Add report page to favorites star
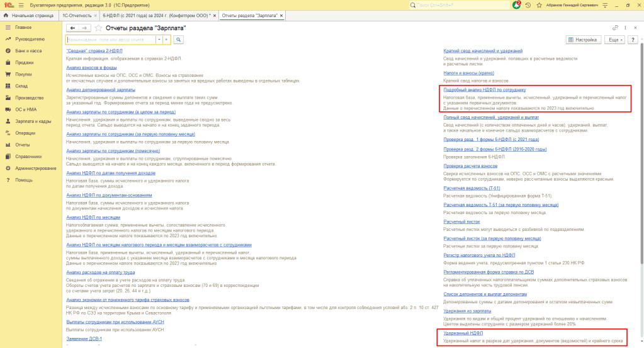644x348 pixels. pyautogui.click(x=98, y=28)
